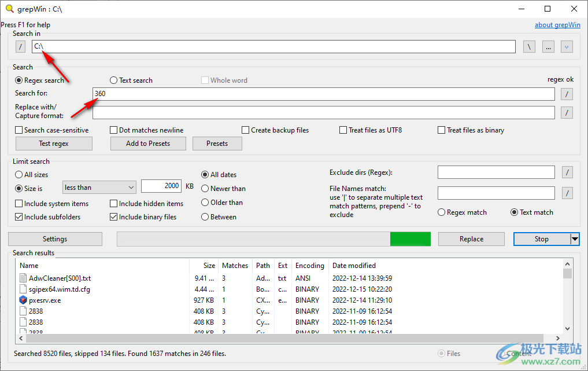Click results list scroll down arrow
Screen dimensions: 588x371
(x=567, y=329)
